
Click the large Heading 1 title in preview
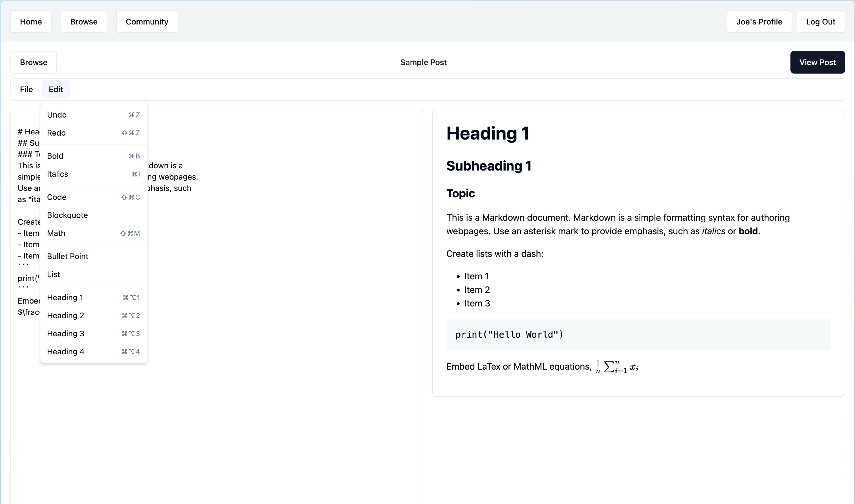487,133
